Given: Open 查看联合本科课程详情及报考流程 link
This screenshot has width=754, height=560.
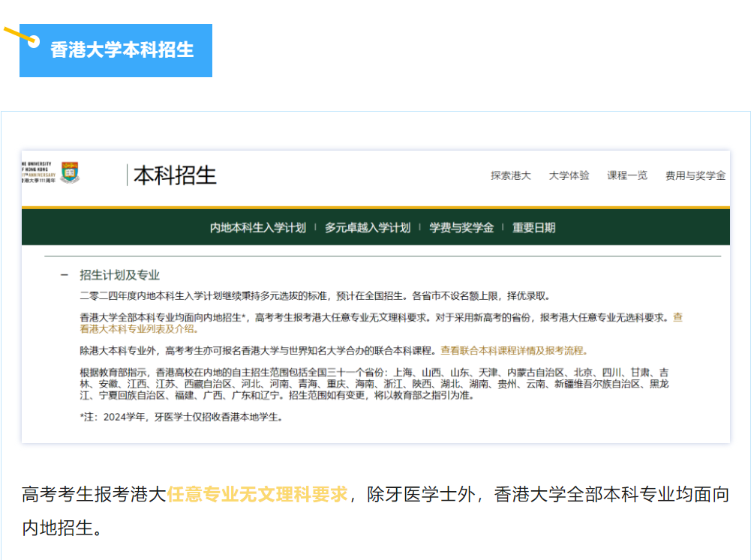Looking at the screenshot, I should click(x=513, y=350).
